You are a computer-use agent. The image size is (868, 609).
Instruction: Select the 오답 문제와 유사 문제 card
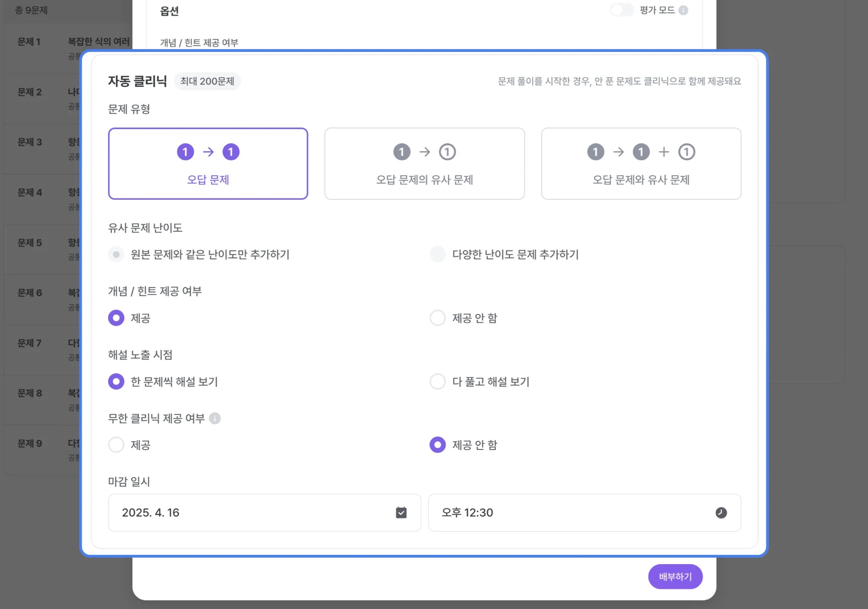[641, 163]
